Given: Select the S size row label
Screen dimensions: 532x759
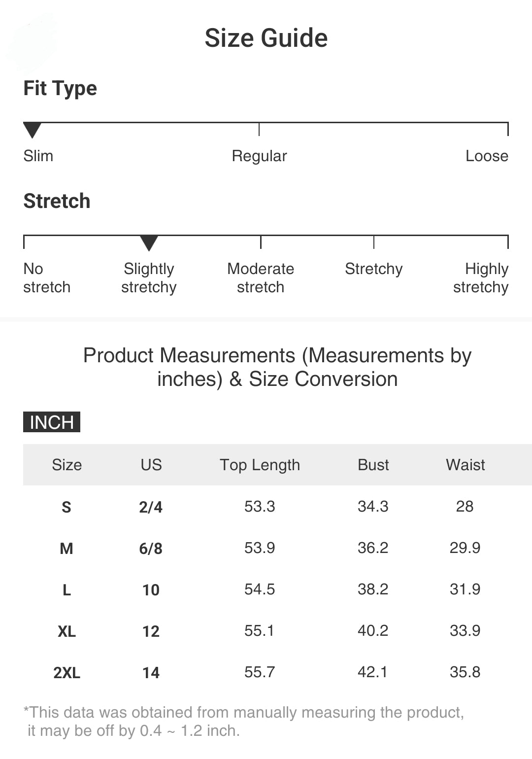Looking at the screenshot, I should pyautogui.click(x=66, y=507).
